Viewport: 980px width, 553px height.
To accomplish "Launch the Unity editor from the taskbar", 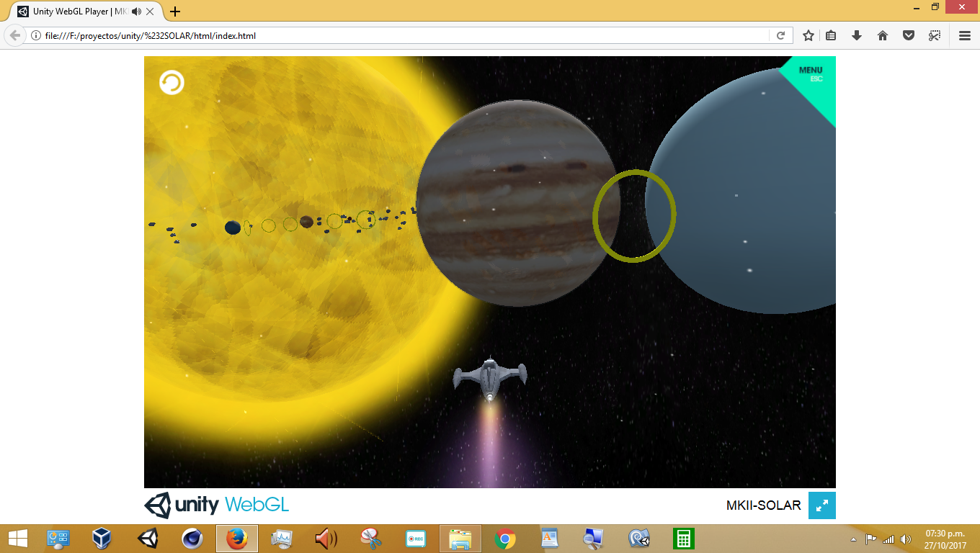I will click(146, 538).
